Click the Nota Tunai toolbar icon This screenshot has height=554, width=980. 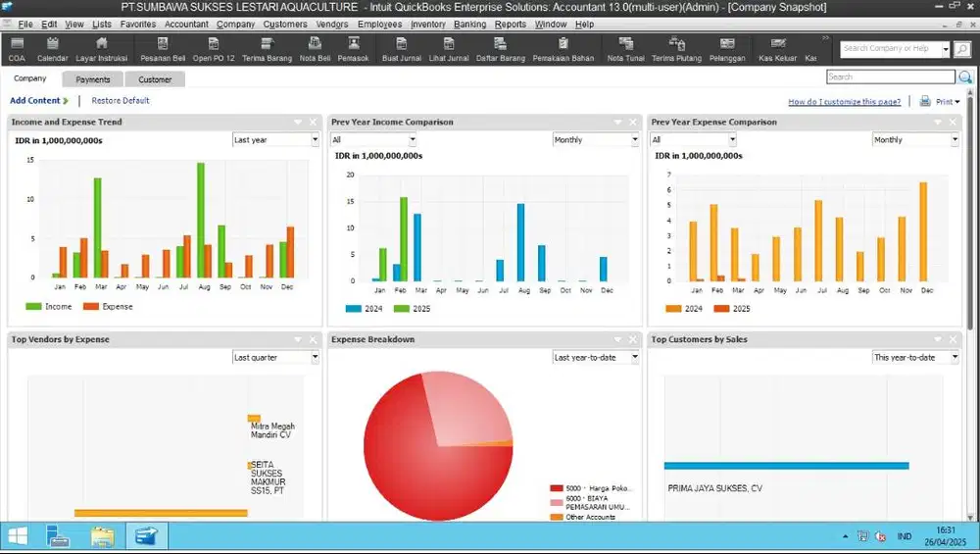pyautogui.click(x=626, y=48)
